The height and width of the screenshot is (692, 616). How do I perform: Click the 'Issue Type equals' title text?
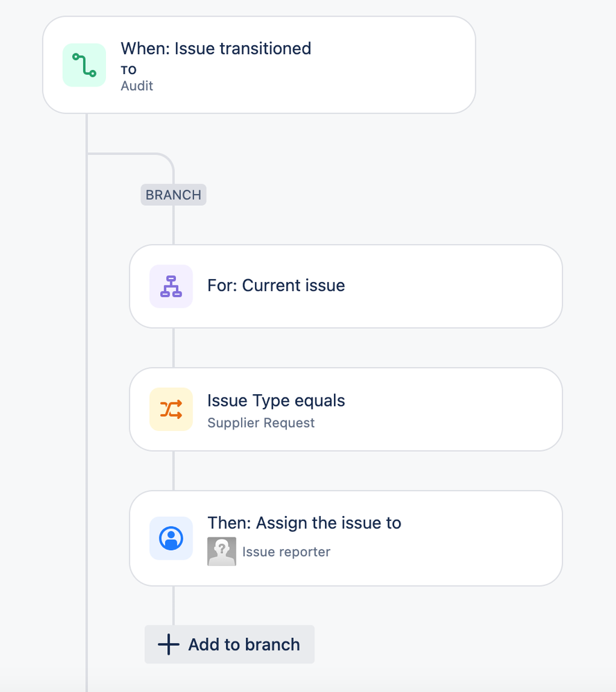click(x=276, y=400)
